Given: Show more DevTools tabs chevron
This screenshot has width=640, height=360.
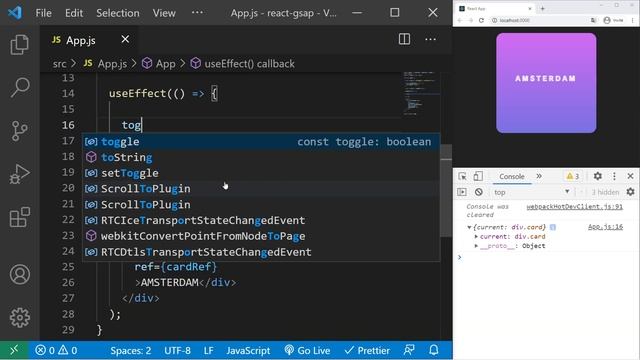Looking at the screenshot, I should coord(539,176).
